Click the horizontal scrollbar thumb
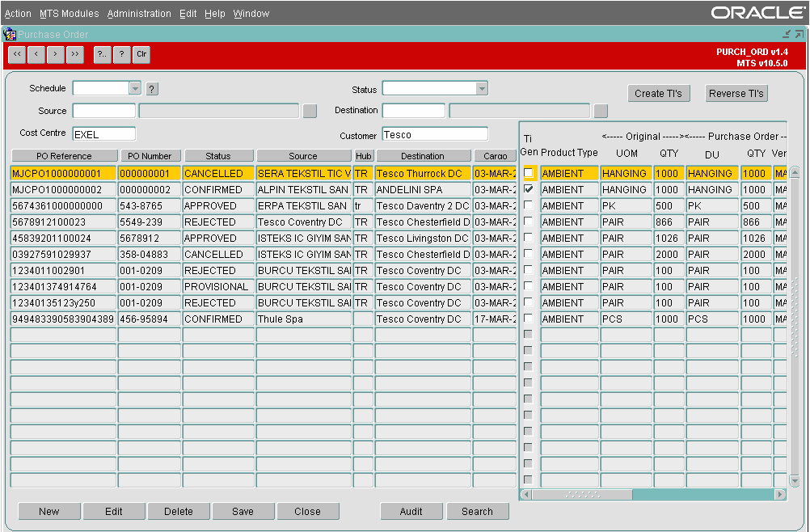Viewport: 810px width, 532px height. [583, 494]
